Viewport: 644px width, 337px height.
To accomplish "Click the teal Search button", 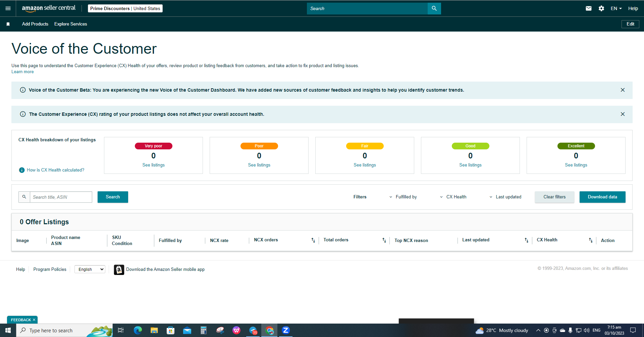I will coord(113,197).
